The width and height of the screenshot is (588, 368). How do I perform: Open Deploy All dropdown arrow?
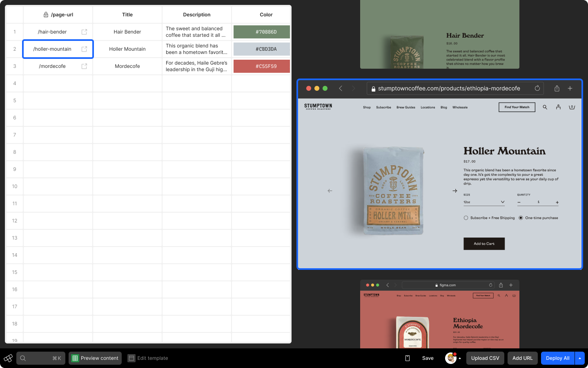coord(580,358)
